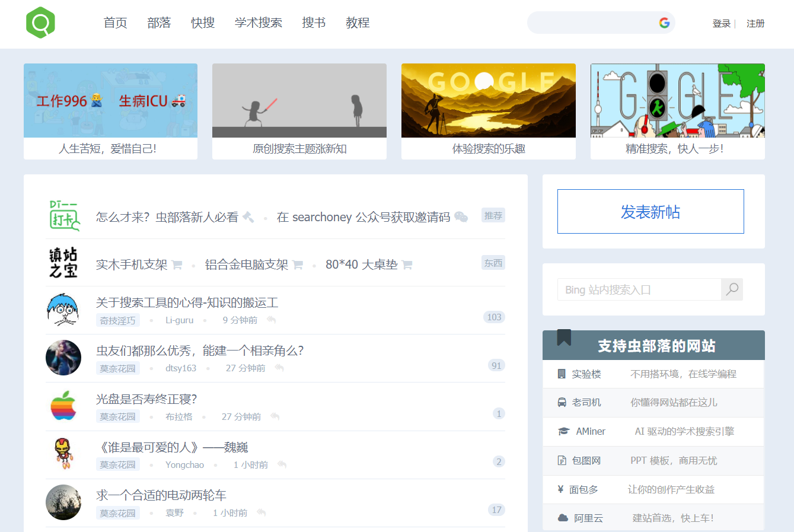
Task: Click the 打卡 check-in icon
Action: [x=64, y=215]
